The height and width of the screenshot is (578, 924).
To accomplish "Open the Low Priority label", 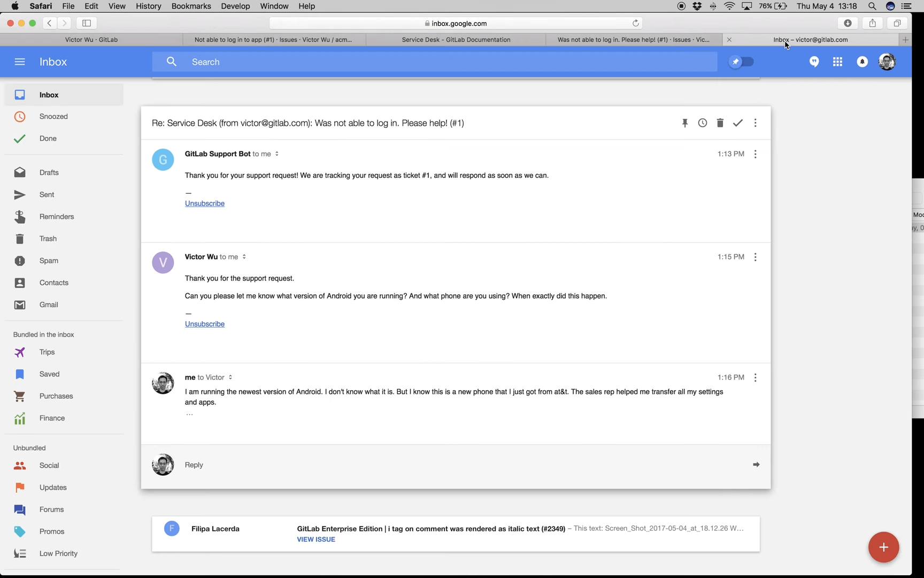I will [x=64, y=553].
